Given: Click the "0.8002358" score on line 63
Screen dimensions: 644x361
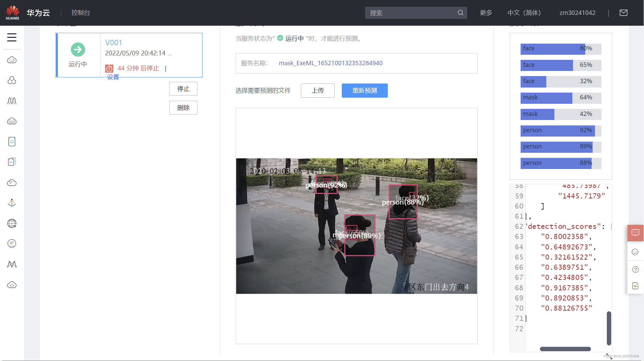Looking at the screenshot, I should click(565, 237).
